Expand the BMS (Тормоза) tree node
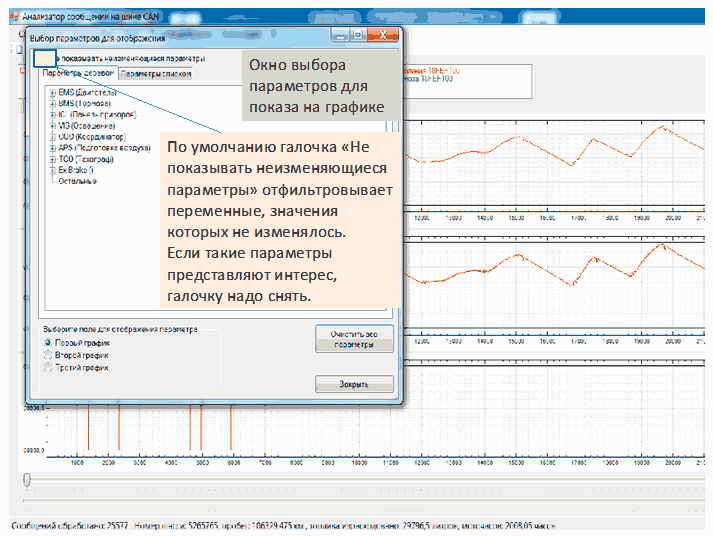 [51, 103]
